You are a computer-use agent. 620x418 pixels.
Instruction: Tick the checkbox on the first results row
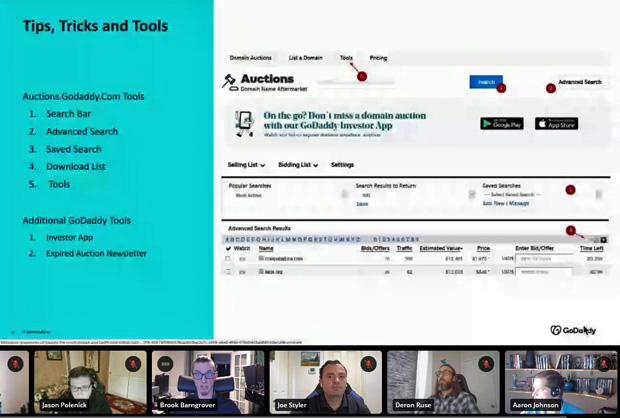point(228,259)
